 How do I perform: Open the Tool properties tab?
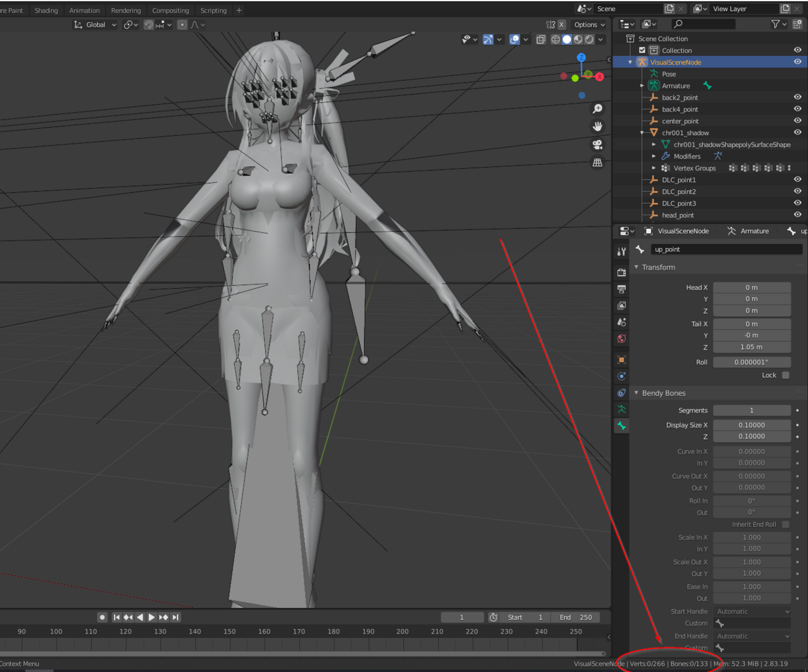[621, 251]
